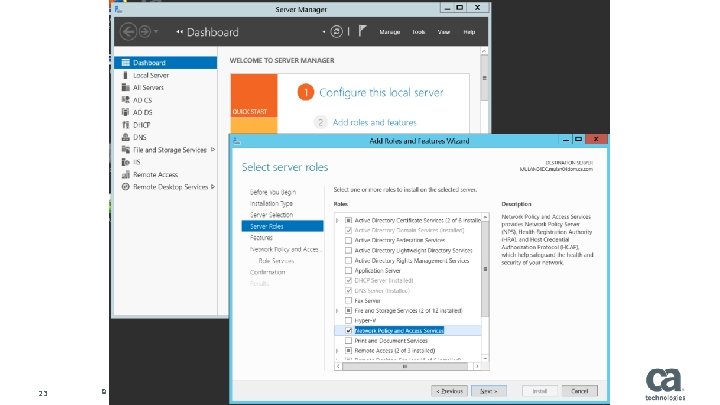Click the Remote Access icon

(125, 174)
